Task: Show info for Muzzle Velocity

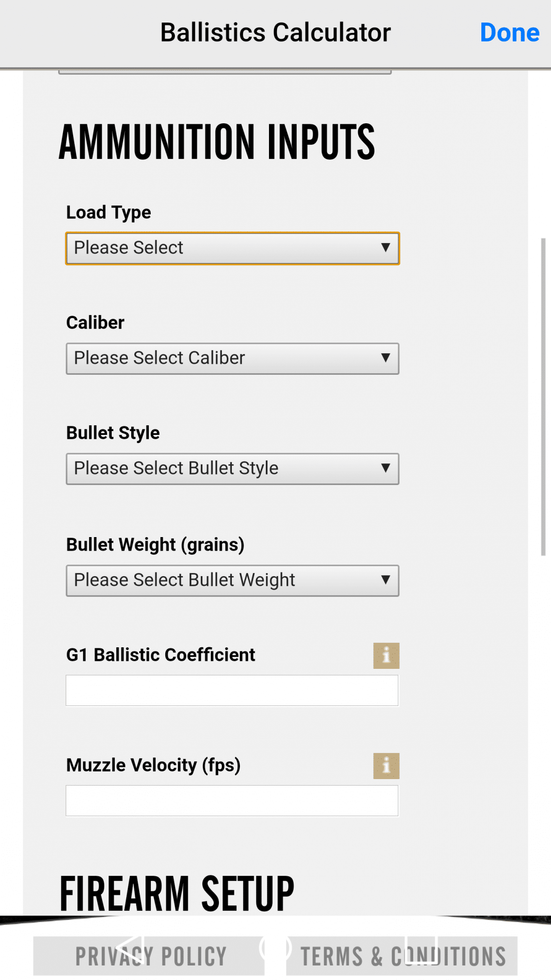Action: pos(386,766)
